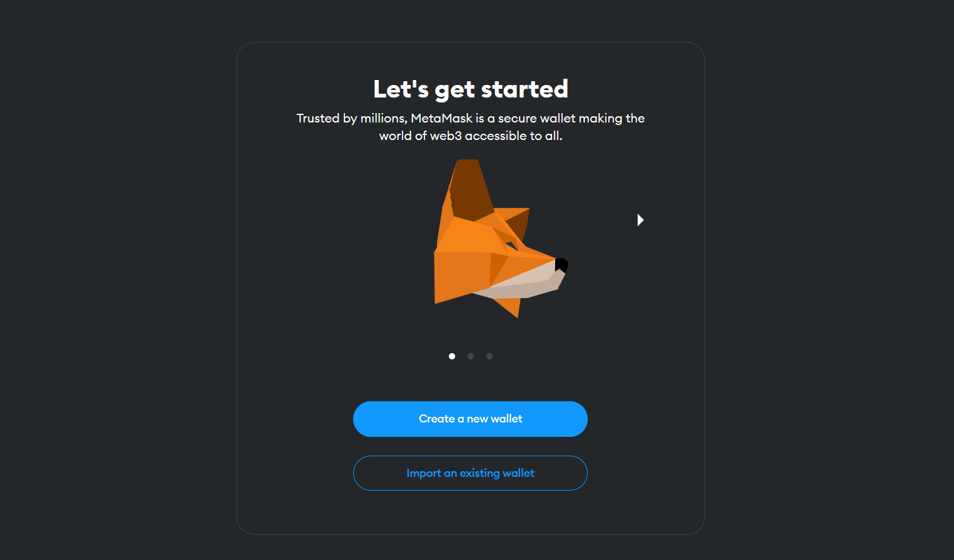This screenshot has width=954, height=560.
Task: Click the "accessible to all" text
Action: point(513,136)
